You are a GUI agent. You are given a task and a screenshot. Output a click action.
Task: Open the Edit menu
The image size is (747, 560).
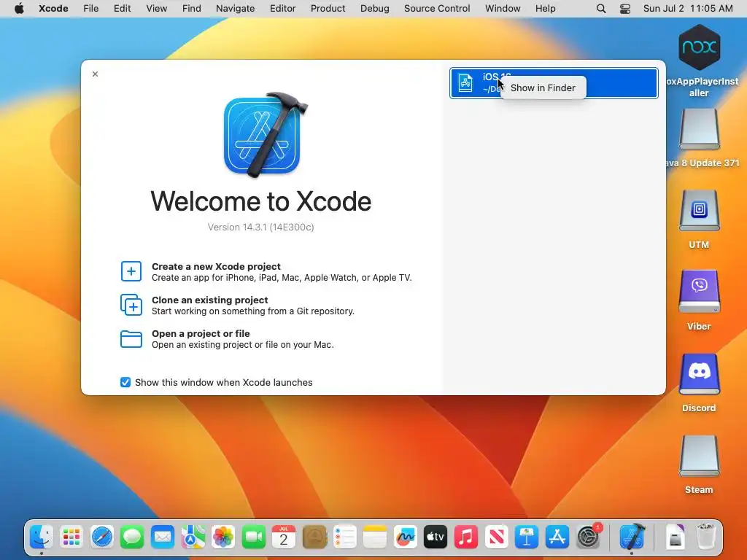coord(122,9)
